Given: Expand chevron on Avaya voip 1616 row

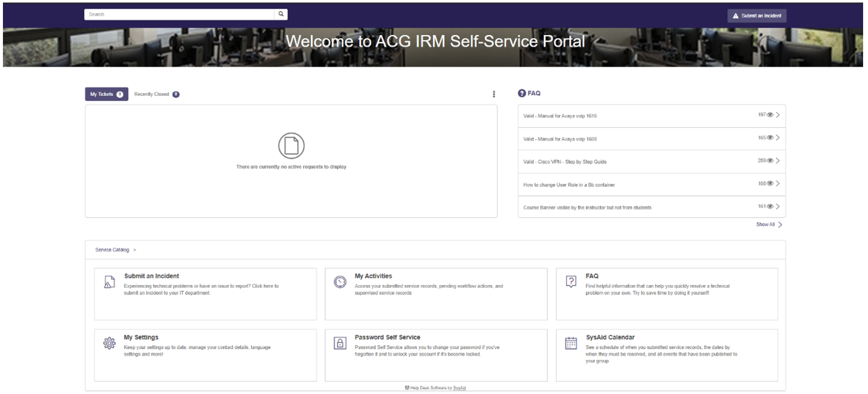Looking at the screenshot, I should coord(778,115).
